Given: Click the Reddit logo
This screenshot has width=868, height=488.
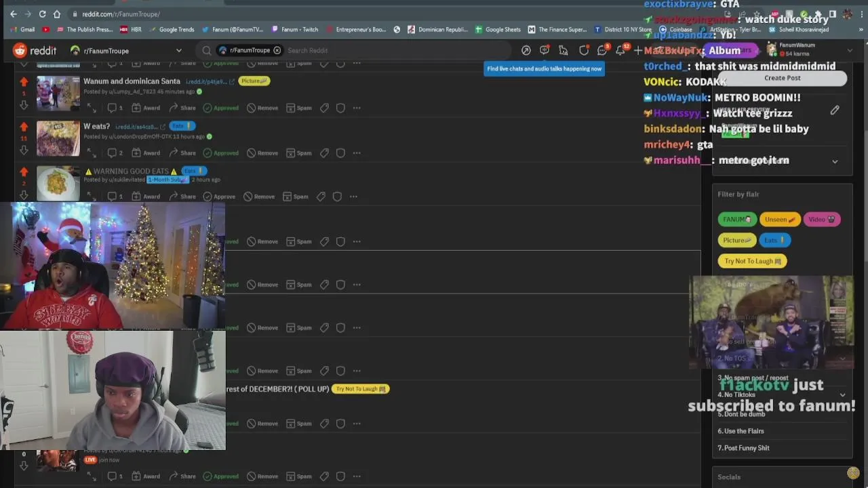Looking at the screenshot, I should (x=35, y=50).
